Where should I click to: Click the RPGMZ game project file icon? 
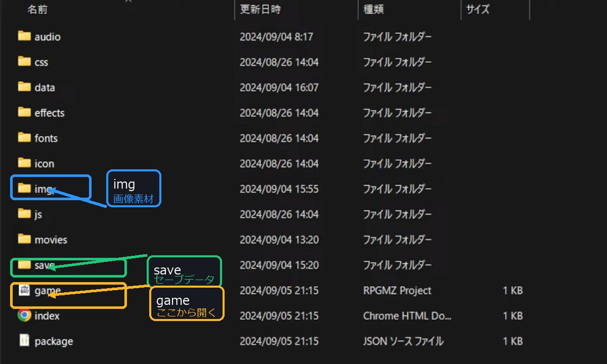[x=24, y=290]
